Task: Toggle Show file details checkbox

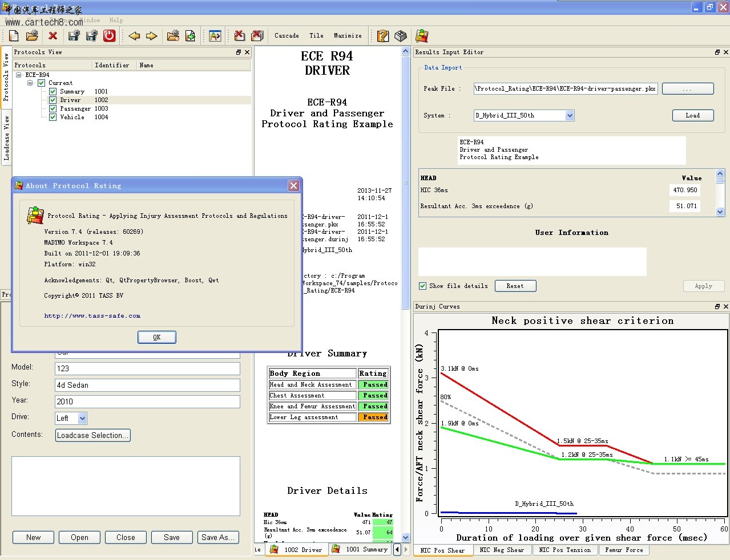Action: (x=422, y=286)
